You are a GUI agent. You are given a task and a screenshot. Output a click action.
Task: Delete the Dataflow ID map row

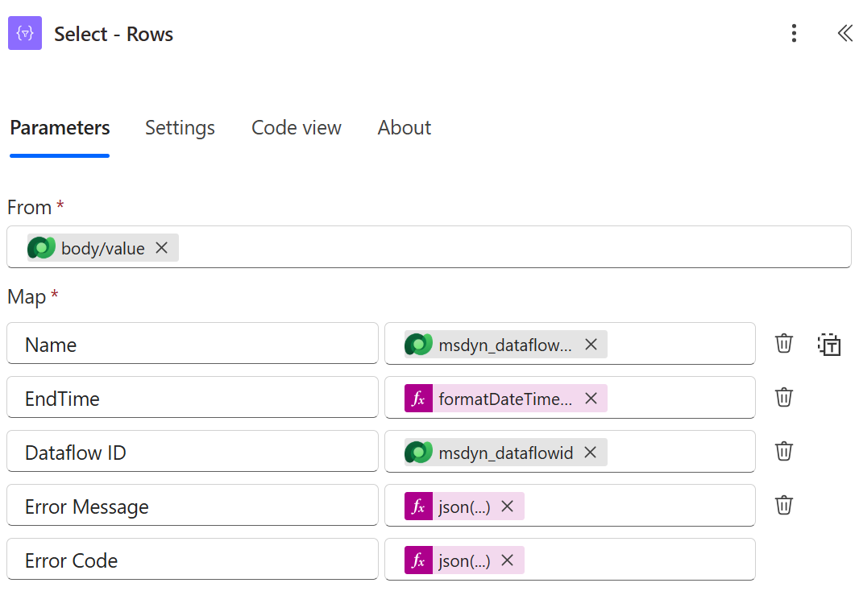point(784,451)
